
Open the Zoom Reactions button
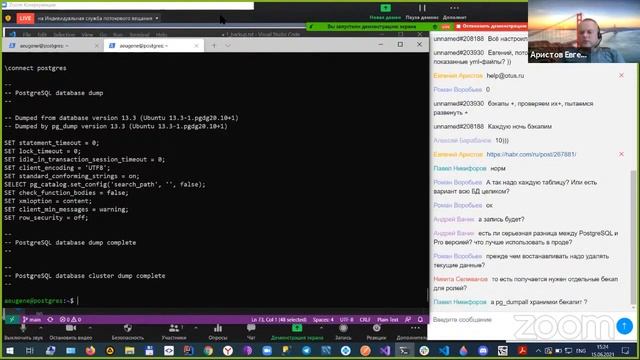click(376, 332)
